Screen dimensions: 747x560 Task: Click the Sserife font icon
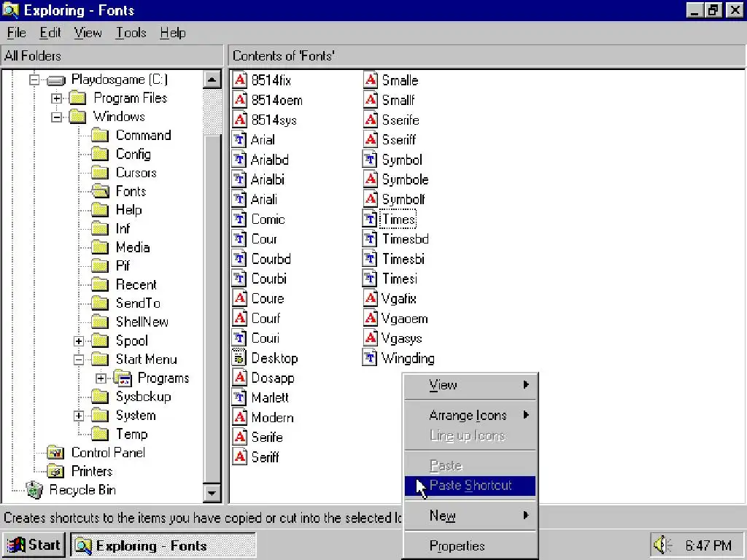point(370,120)
